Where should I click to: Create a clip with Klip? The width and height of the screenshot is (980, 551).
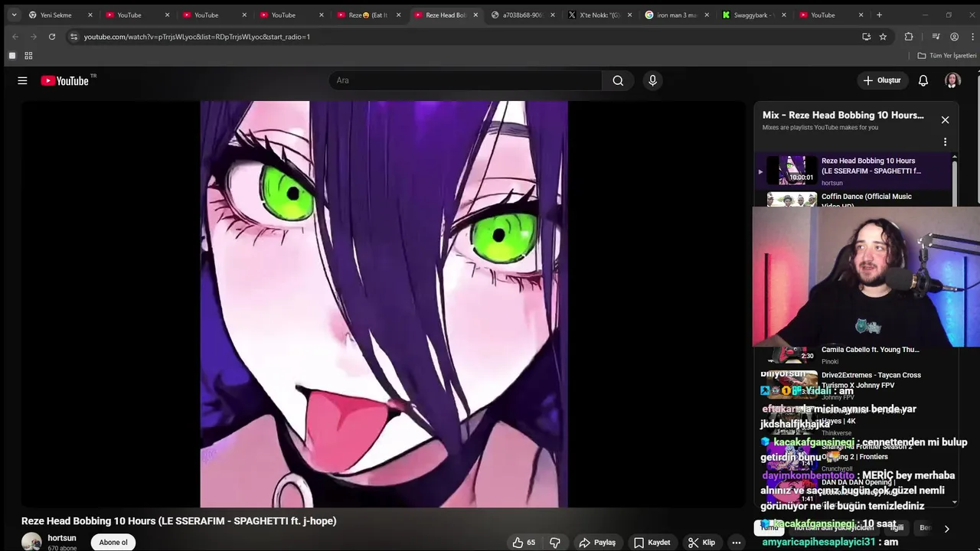701,543
